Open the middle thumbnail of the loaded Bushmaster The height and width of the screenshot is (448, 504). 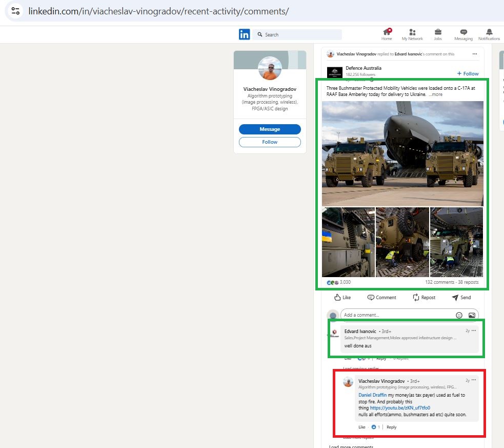pyautogui.click(x=402, y=242)
